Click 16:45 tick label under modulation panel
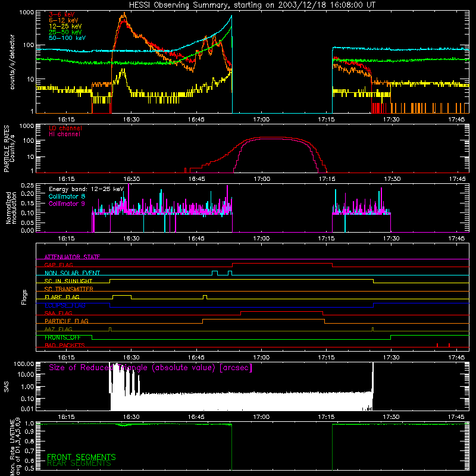476x476 pixels. (x=196, y=239)
